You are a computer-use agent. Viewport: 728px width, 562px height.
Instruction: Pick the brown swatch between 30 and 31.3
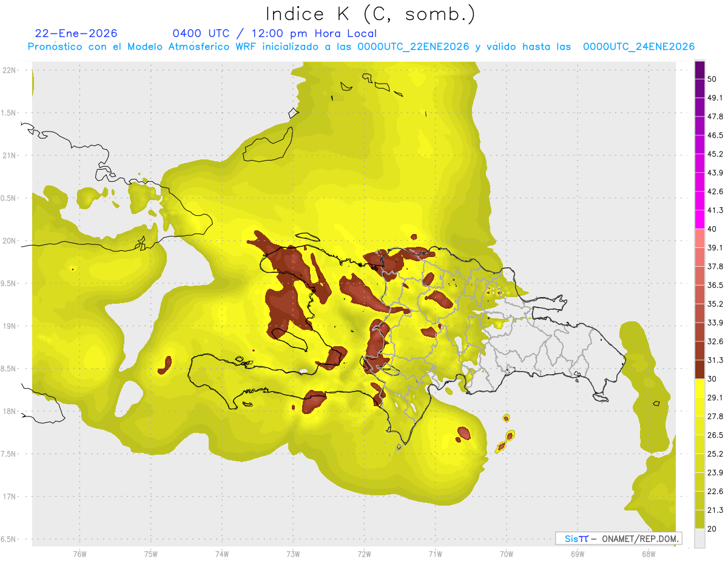click(699, 370)
